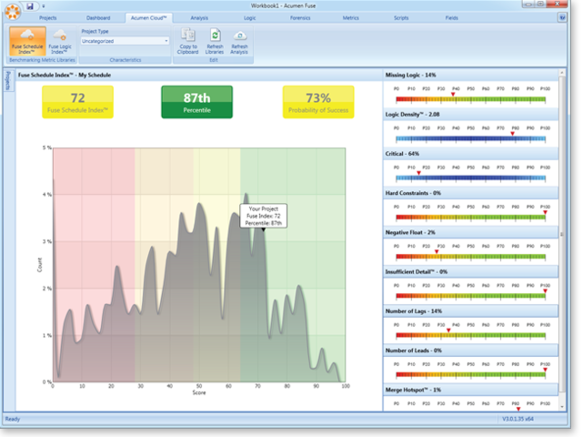Screen dimensions: 582x437
Task: Click the save icon in quick access toolbar
Action: coord(30,6)
